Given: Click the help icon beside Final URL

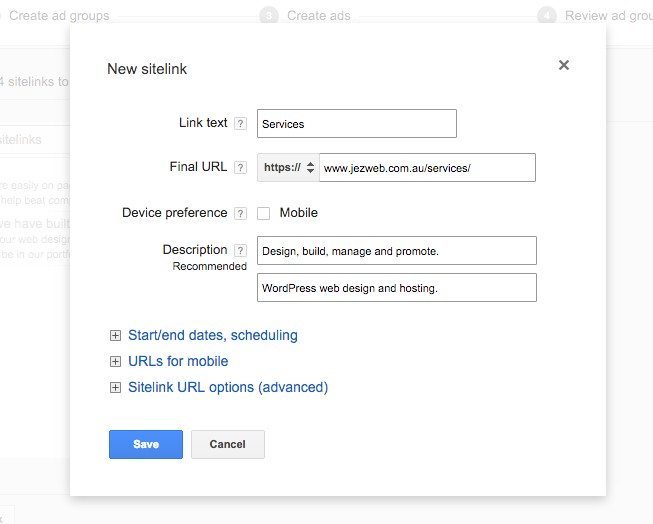Looking at the screenshot, I should [240, 168].
